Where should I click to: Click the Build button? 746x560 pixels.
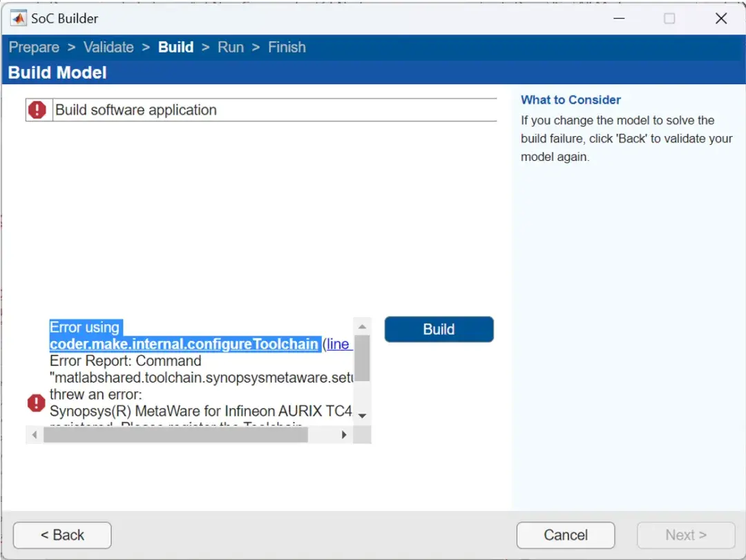click(439, 329)
